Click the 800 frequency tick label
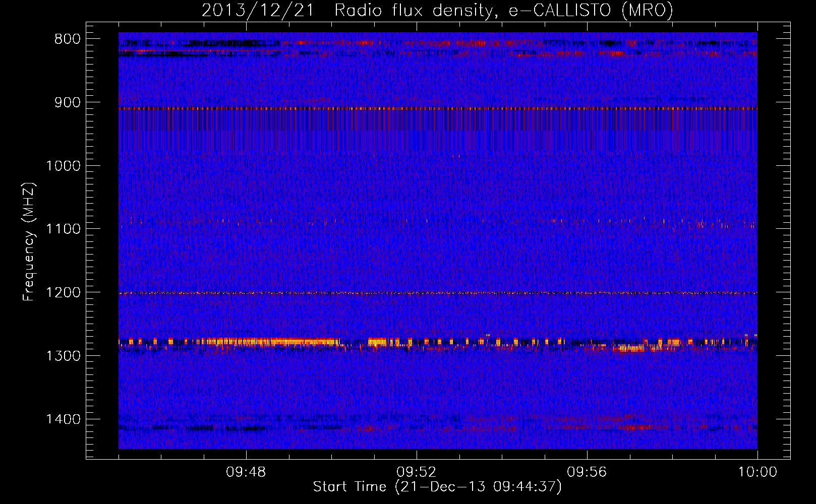The width and height of the screenshot is (816, 504). click(68, 39)
